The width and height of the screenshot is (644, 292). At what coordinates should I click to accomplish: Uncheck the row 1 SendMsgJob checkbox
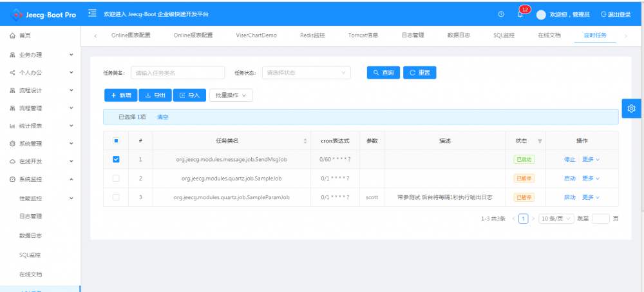[x=116, y=159]
